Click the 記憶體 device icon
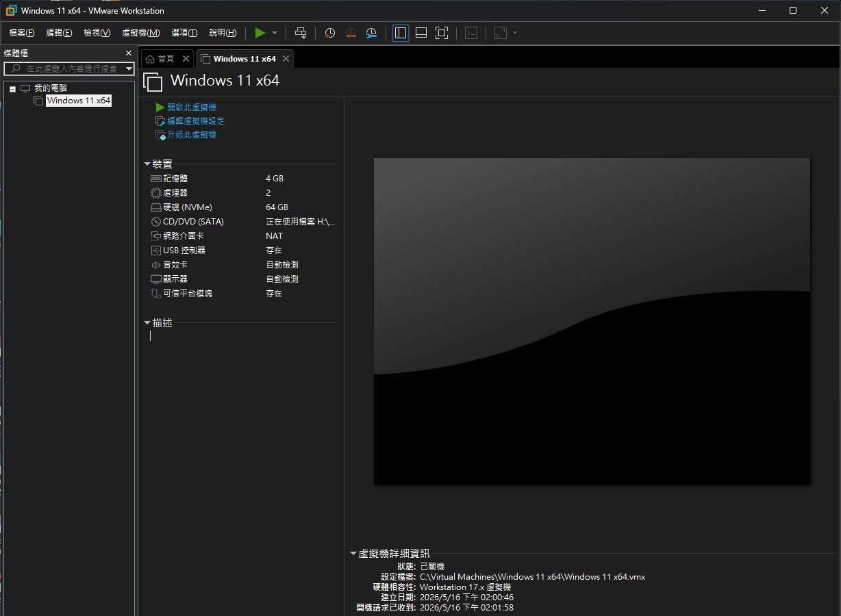Image resolution: width=841 pixels, height=616 pixels. point(156,179)
